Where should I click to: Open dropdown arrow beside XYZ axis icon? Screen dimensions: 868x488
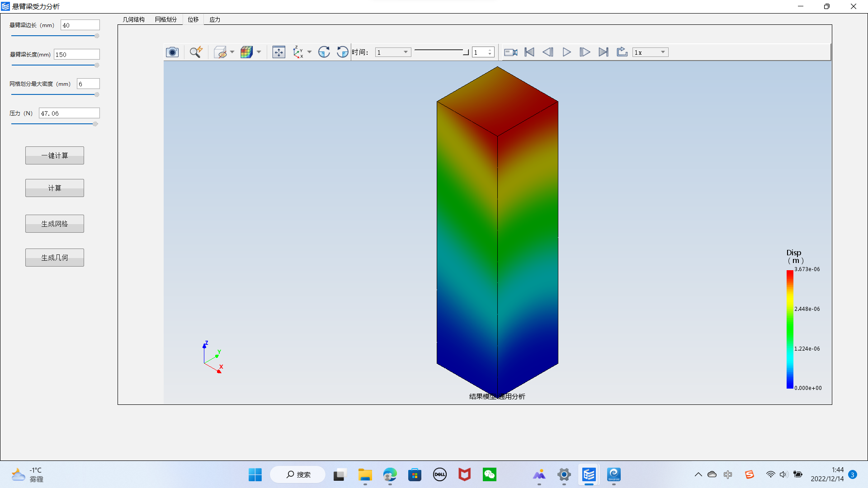click(x=310, y=52)
